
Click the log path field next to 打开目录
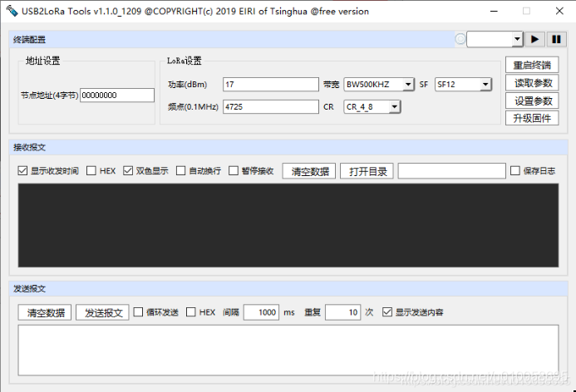452,171
